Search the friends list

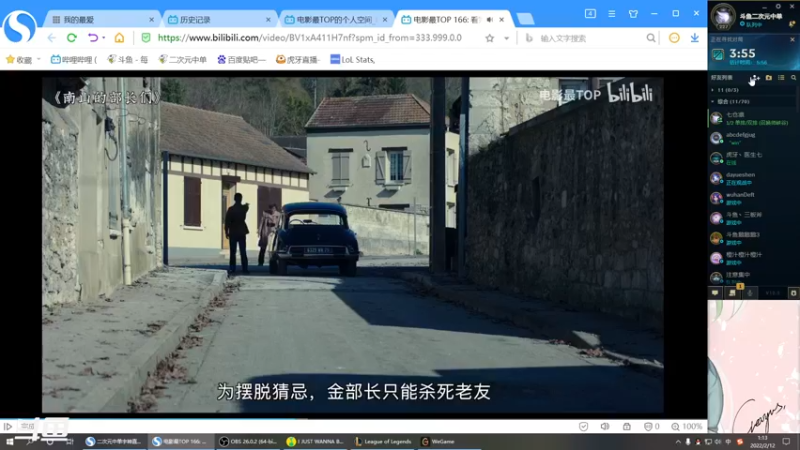coord(793,78)
